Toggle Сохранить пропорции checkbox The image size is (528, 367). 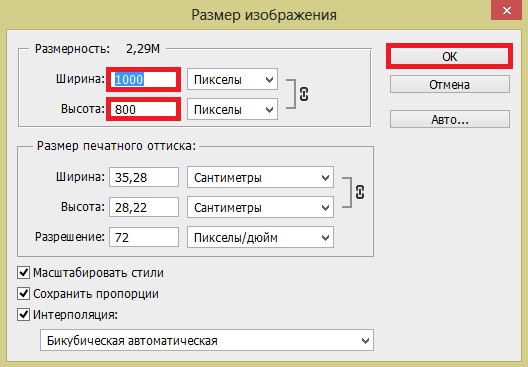(x=23, y=294)
